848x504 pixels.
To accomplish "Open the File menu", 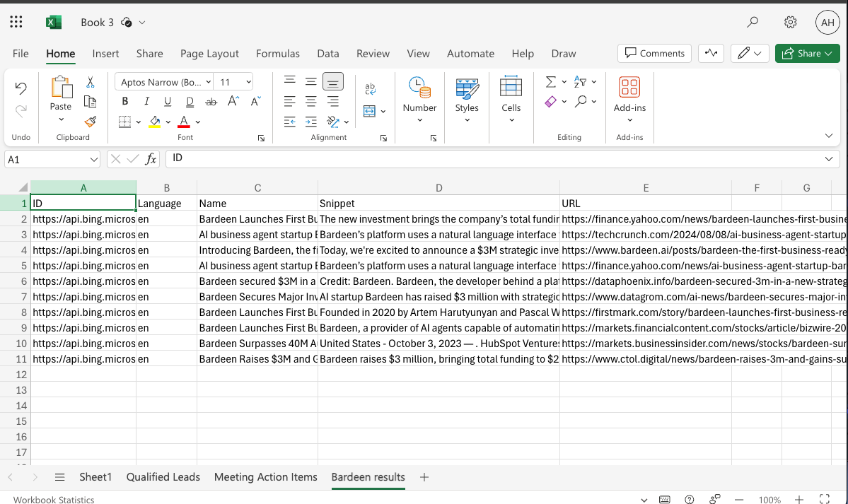I will 21,54.
